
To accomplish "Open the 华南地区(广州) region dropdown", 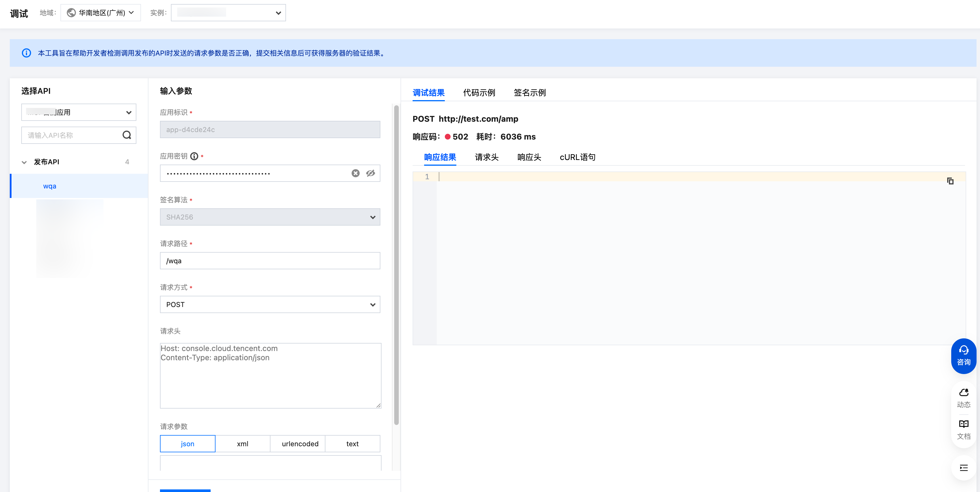I will [101, 13].
